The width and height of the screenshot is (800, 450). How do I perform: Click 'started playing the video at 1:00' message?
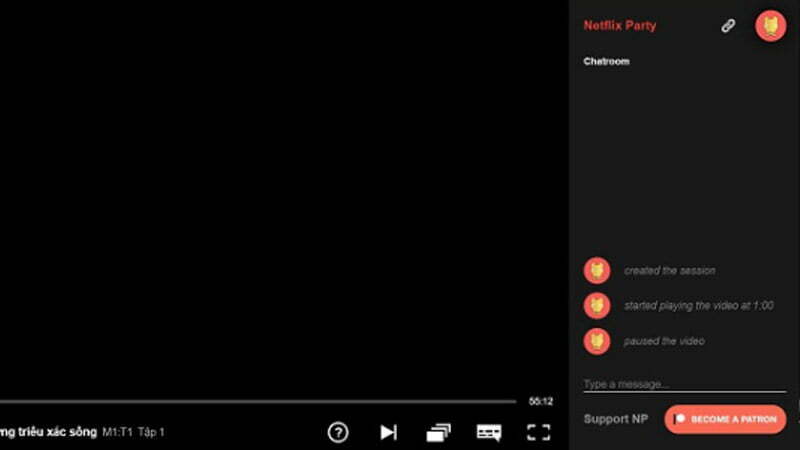tap(698, 306)
